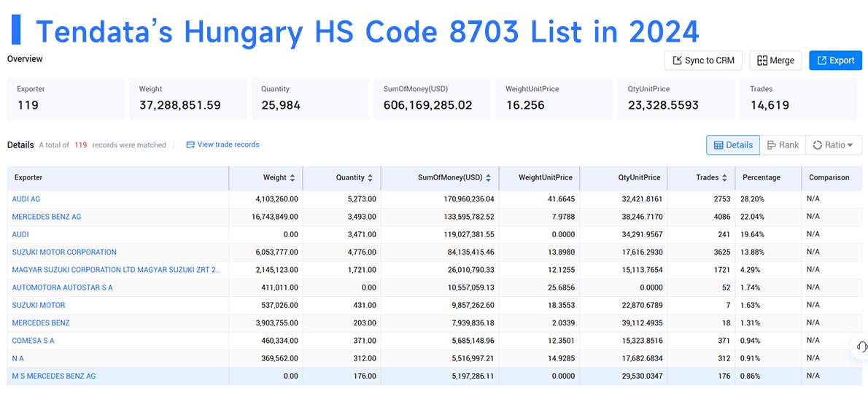Click the 119 matched records count
Image resolution: width=868 pixels, height=394 pixels.
[x=81, y=145]
